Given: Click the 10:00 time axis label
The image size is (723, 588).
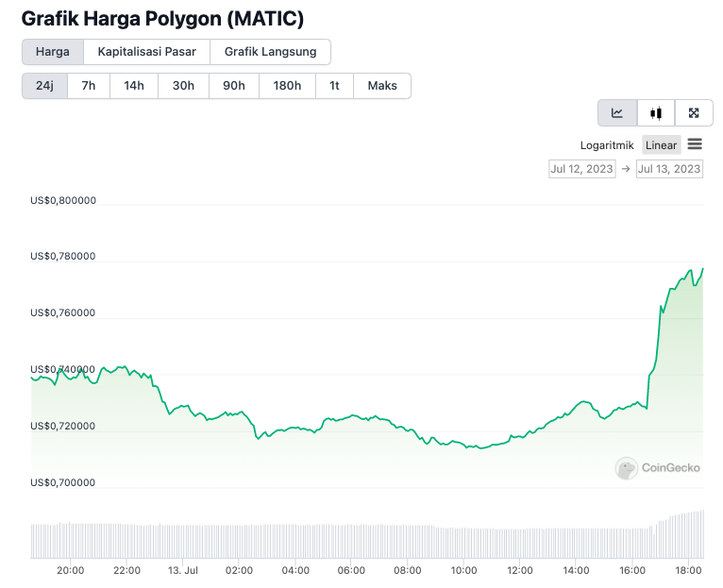Looking at the screenshot, I should tap(463, 570).
